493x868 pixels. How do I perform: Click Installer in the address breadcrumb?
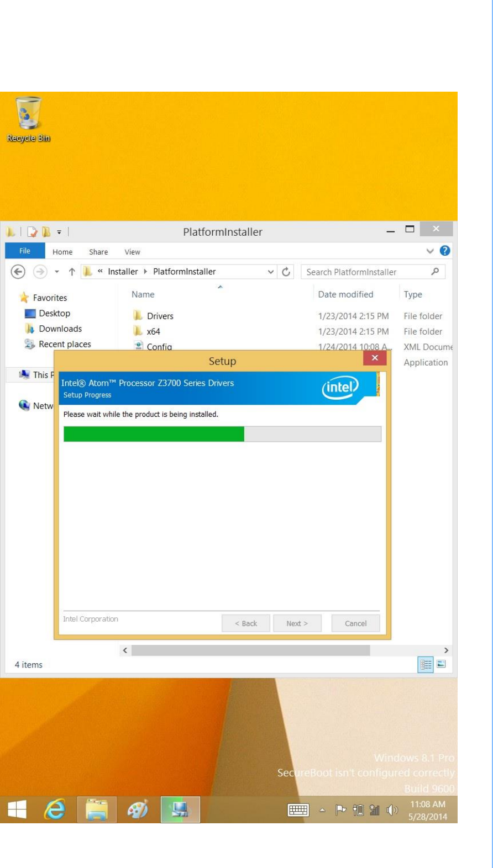(x=123, y=272)
